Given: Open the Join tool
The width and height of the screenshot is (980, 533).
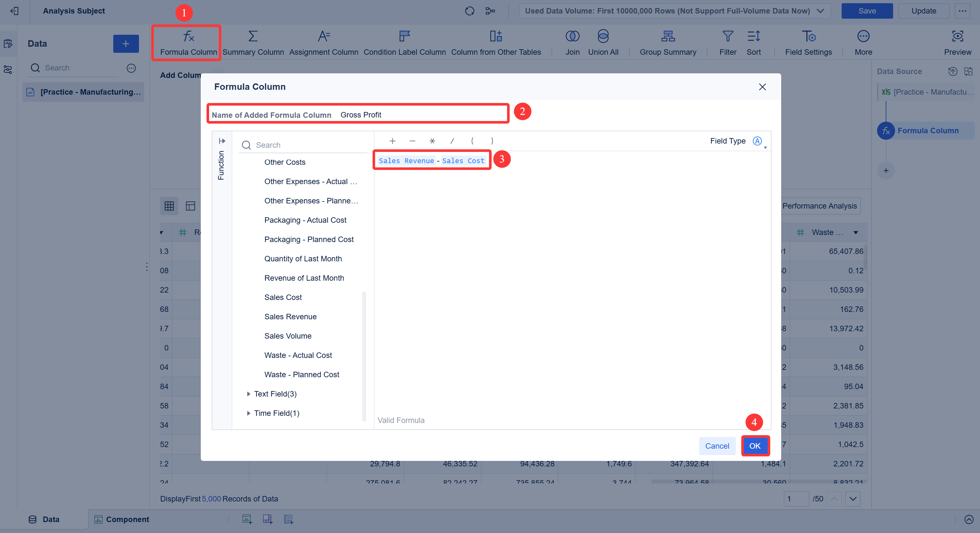Looking at the screenshot, I should 572,42.
